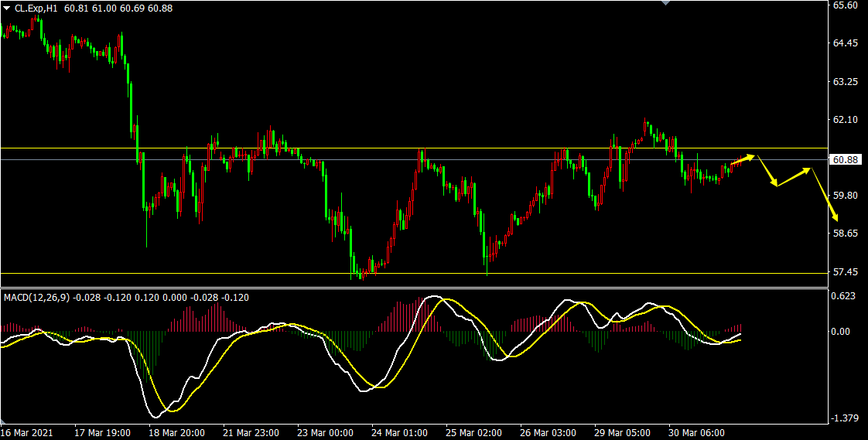Click the triangle arrow beside CL.Exp,H1
This screenshot has height=440, width=868.
pyautogui.click(x=8, y=8)
